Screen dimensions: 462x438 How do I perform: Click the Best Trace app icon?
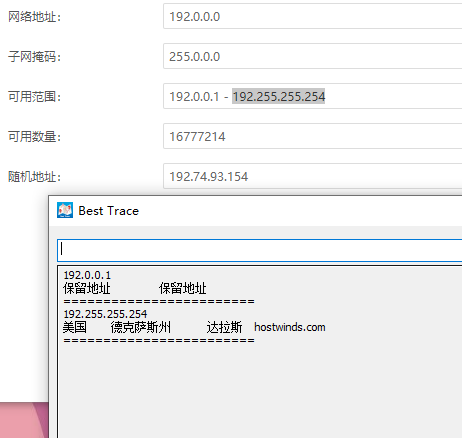click(65, 210)
